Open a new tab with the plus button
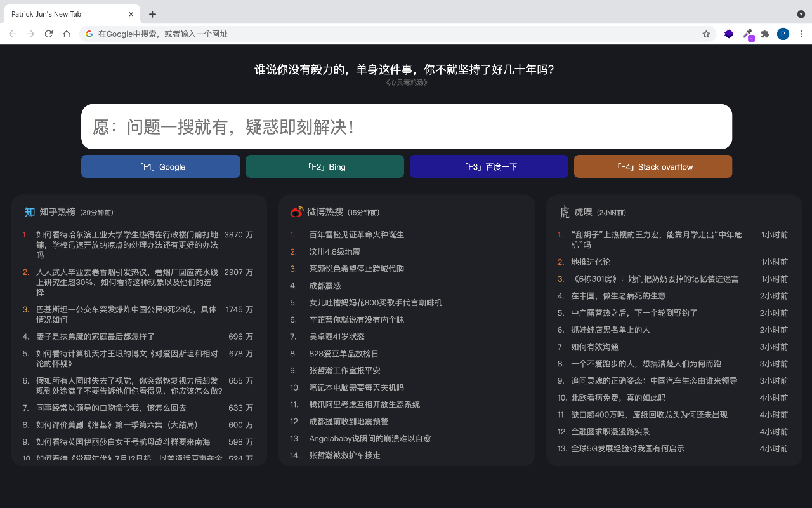 coord(152,13)
